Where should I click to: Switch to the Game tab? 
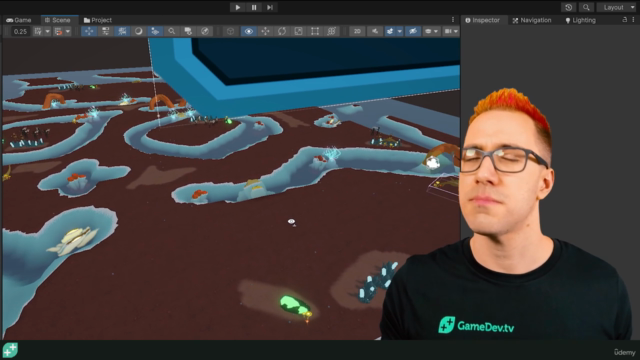coord(19,20)
